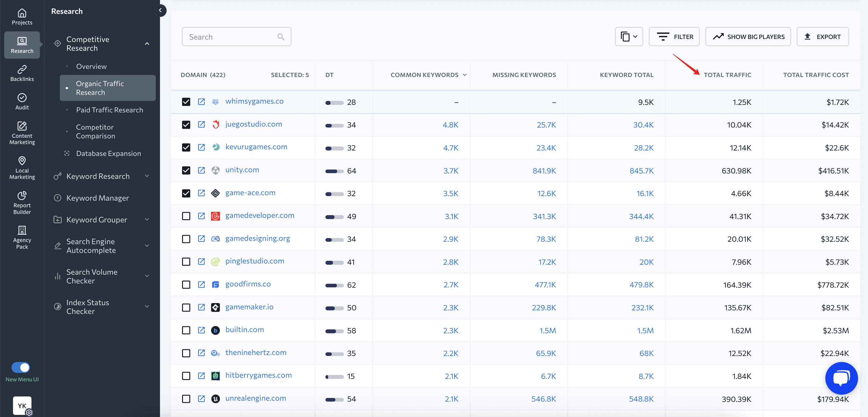Open the Audit section
868x417 pixels.
pos(22,102)
